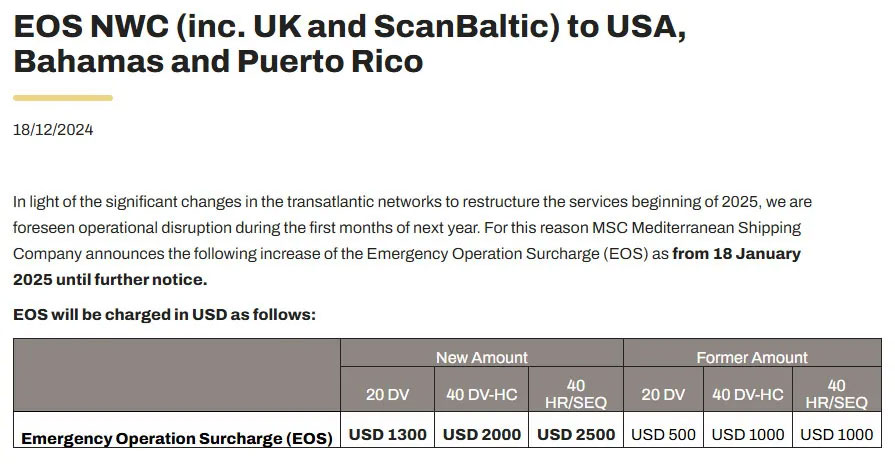Click "20 DV" header under New Amount

click(388, 394)
